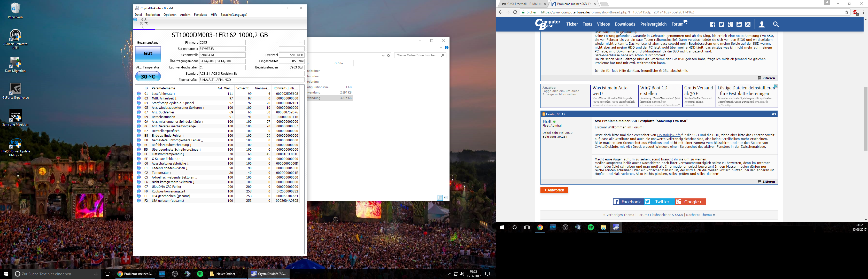
Task: Switch to details view in Explorer
Action: tap(440, 198)
